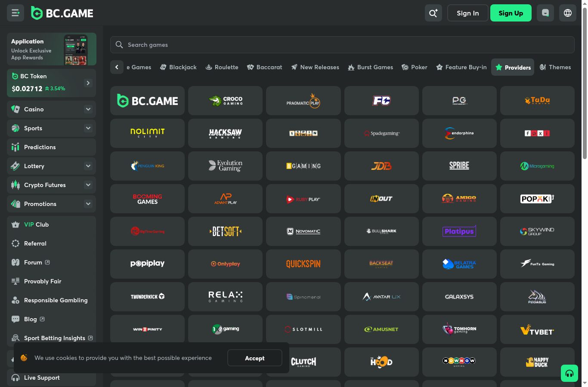Open the BC.GAME home logo
This screenshot has width=588, height=387.
[62, 13]
